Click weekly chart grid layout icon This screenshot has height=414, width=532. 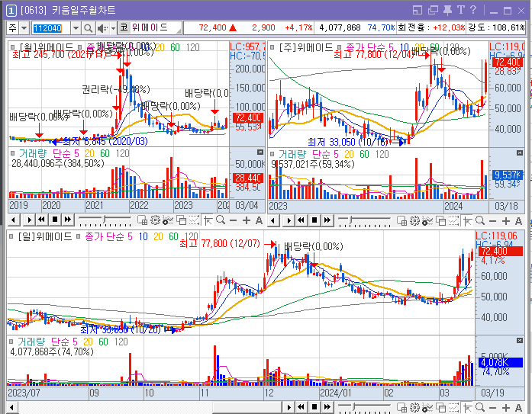coord(401,221)
